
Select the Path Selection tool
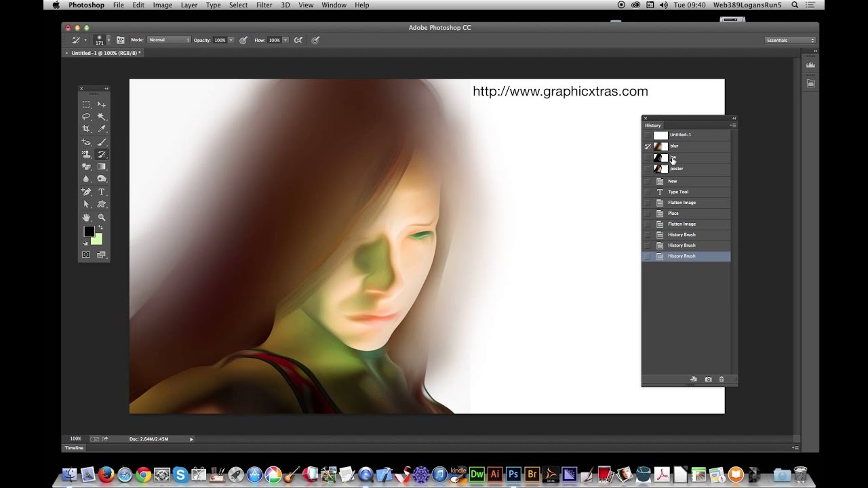tap(86, 204)
